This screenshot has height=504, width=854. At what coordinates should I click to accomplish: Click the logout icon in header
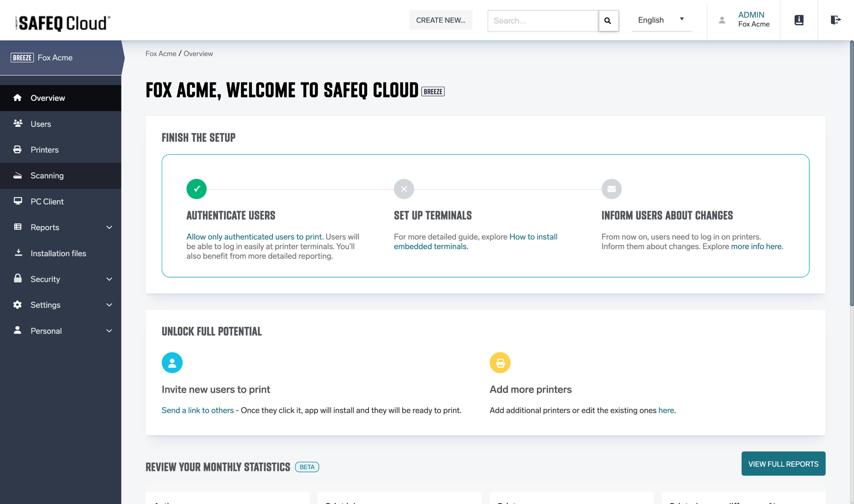(835, 20)
